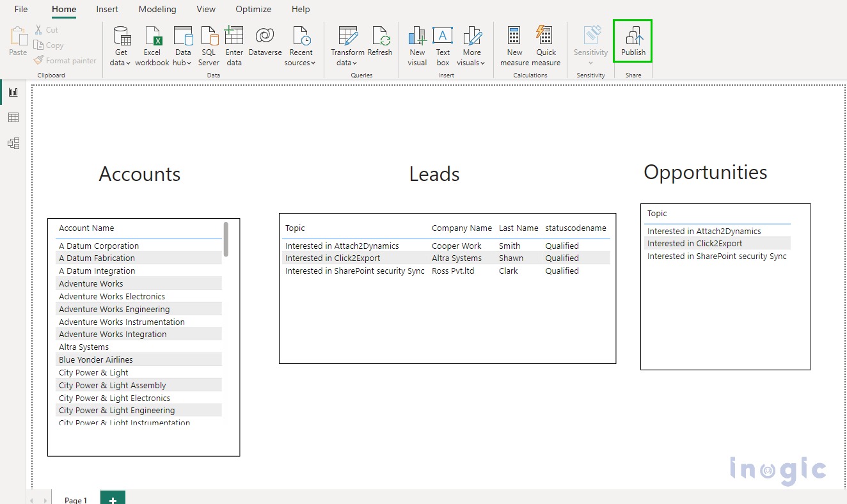Click the Copy command
This screenshot has width=847, height=504.
tap(49, 45)
